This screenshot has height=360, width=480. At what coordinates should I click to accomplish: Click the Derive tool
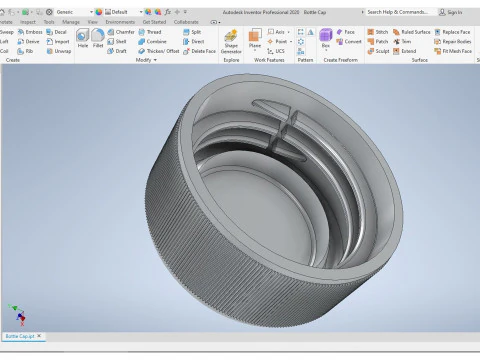coord(29,42)
